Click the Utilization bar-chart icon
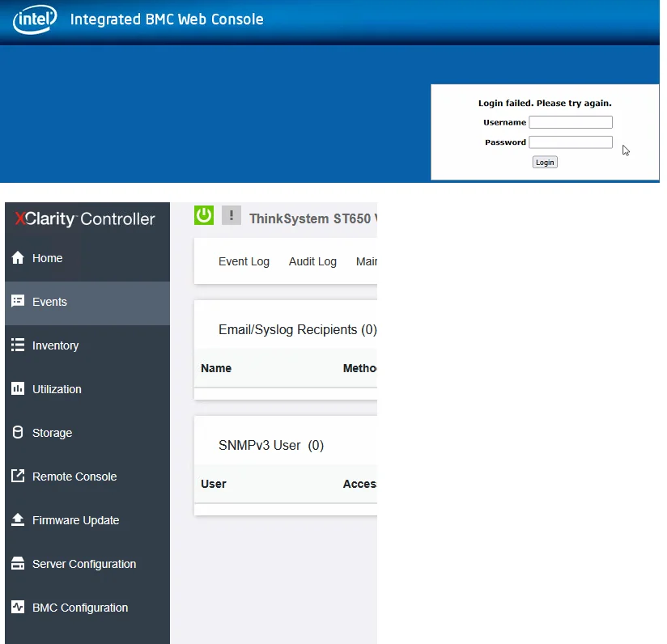 tap(18, 388)
